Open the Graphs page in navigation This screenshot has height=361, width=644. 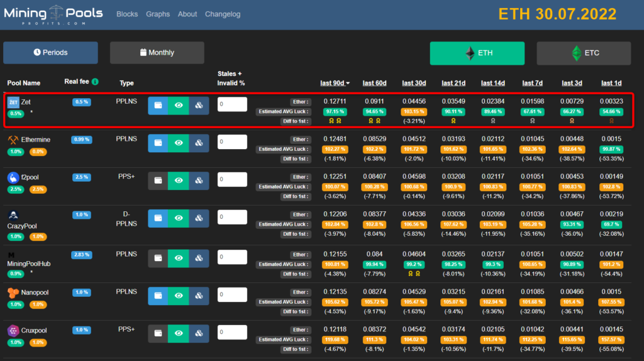pyautogui.click(x=158, y=14)
